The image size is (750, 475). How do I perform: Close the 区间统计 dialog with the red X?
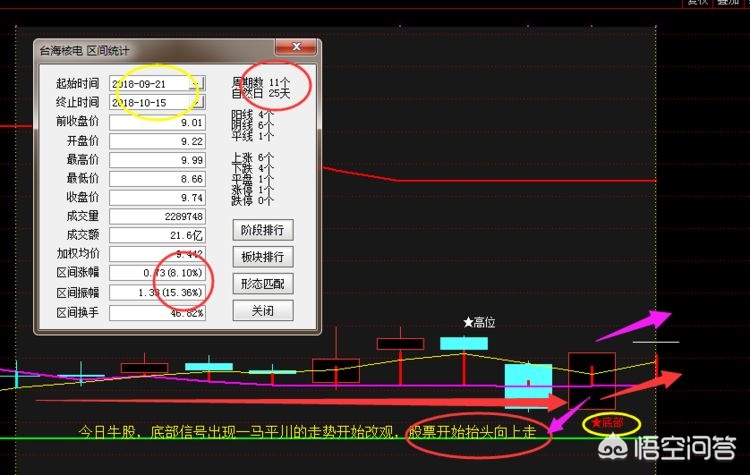pyautogui.click(x=297, y=48)
